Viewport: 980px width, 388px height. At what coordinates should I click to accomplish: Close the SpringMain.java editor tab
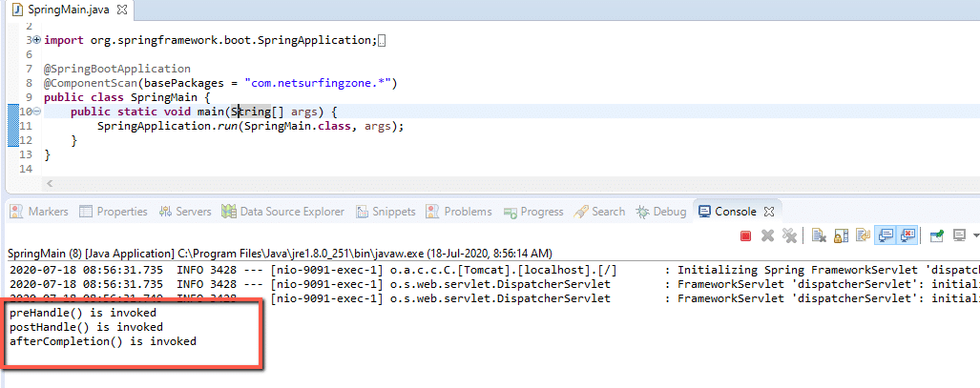point(122,9)
